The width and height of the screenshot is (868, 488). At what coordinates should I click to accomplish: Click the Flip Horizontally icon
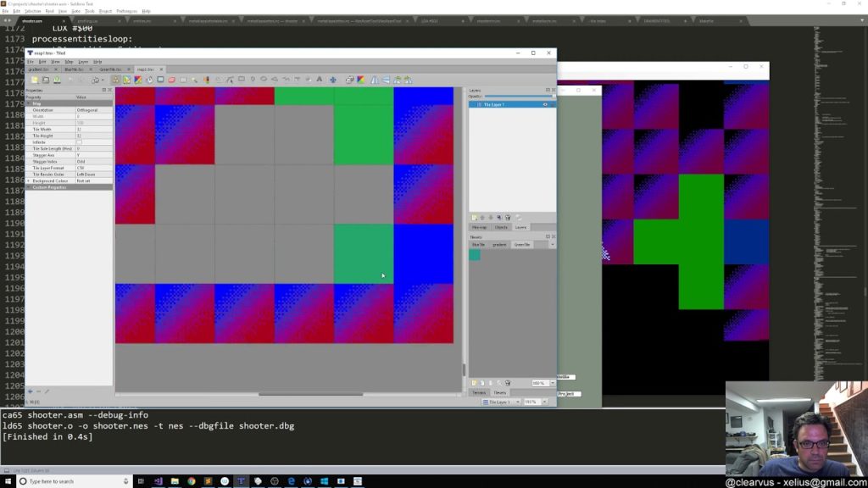coord(375,80)
